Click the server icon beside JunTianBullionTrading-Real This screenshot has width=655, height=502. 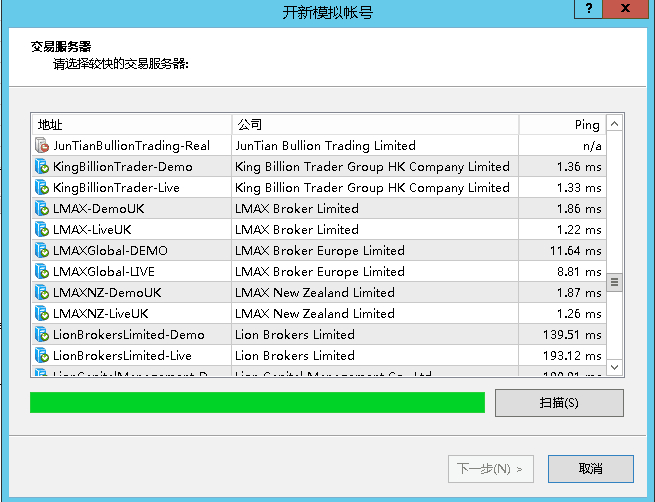42,145
